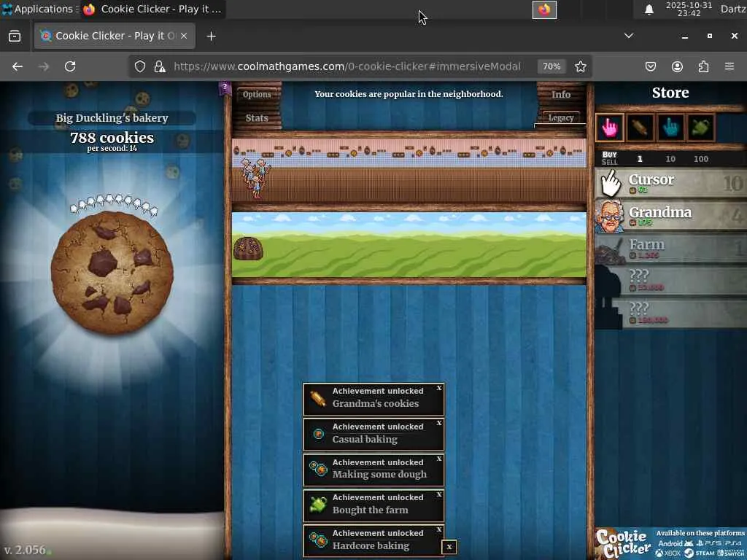Reload the Cookie Clicker page
This screenshot has height=560, width=747.
click(70, 66)
